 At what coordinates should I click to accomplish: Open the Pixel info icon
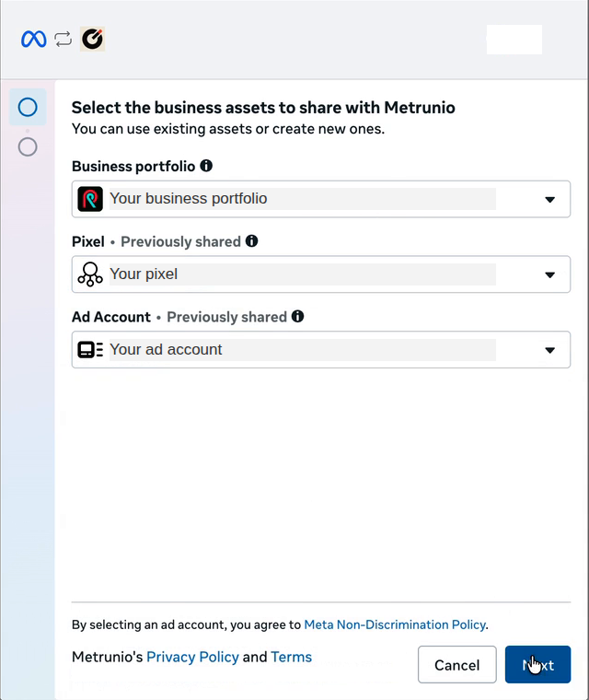(251, 241)
